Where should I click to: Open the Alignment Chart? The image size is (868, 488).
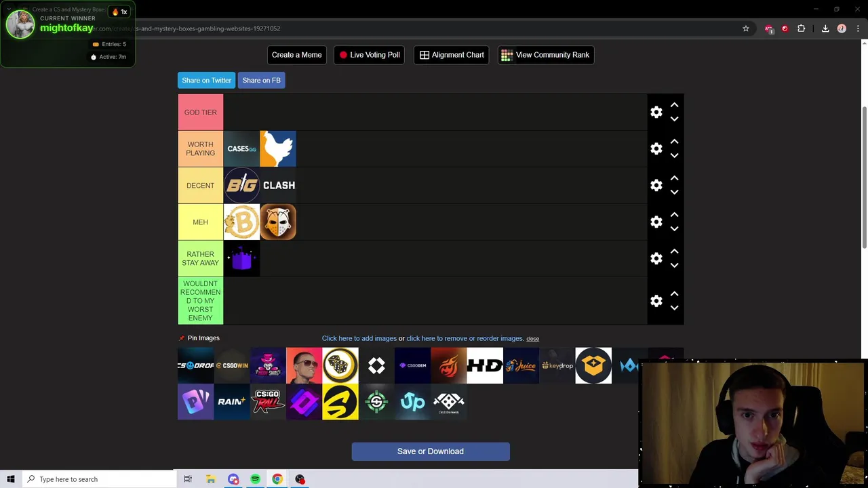point(452,55)
